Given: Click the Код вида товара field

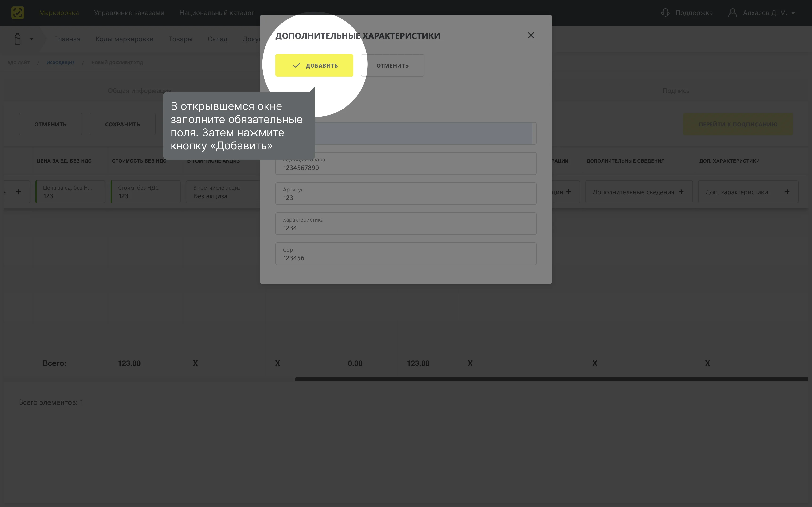Looking at the screenshot, I should pyautogui.click(x=406, y=164).
